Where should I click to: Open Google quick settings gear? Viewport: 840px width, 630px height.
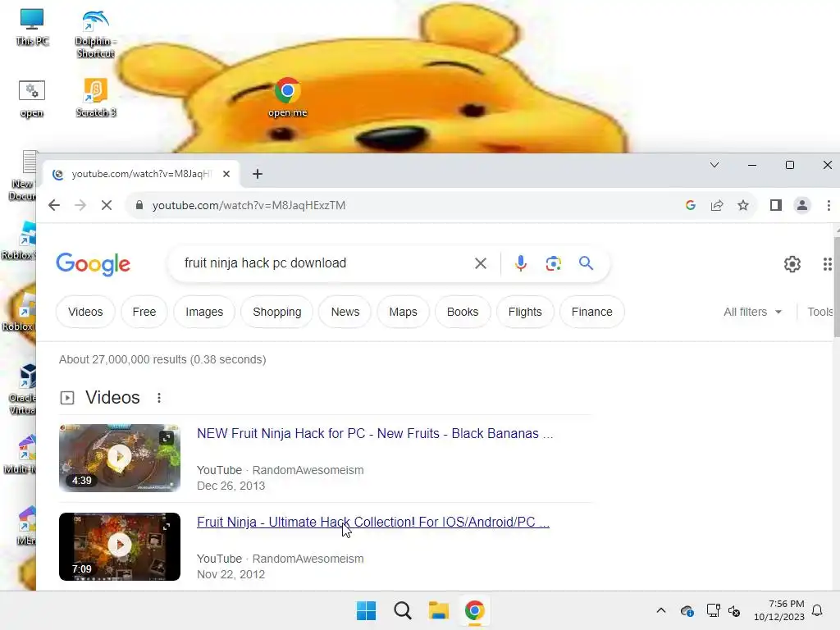click(x=792, y=263)
